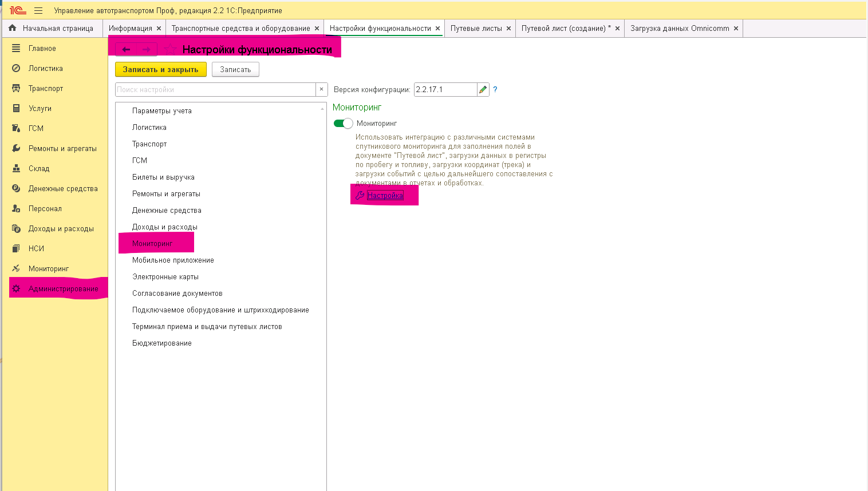Viewport: 868px width, 491px height.
Task: Click the blue question mark help icon
Action: (495, 89)
